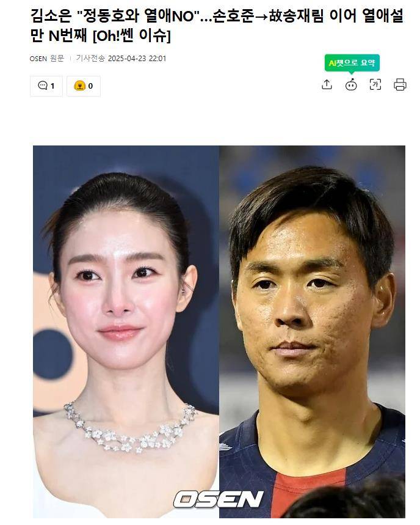Image resolution: width=420 pixels, height=525 pixels.
Task: Click the speech bubble comment icon
Action: (x=43, y=86)
